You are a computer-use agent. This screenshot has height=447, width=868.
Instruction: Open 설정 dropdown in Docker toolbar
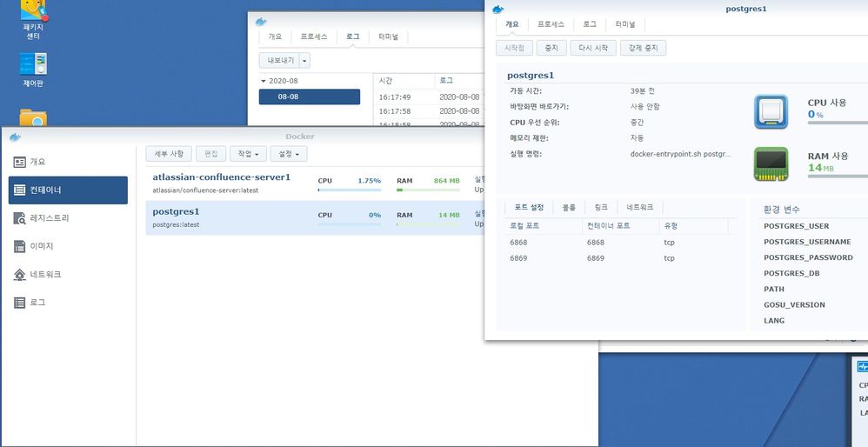pos(289,154)
